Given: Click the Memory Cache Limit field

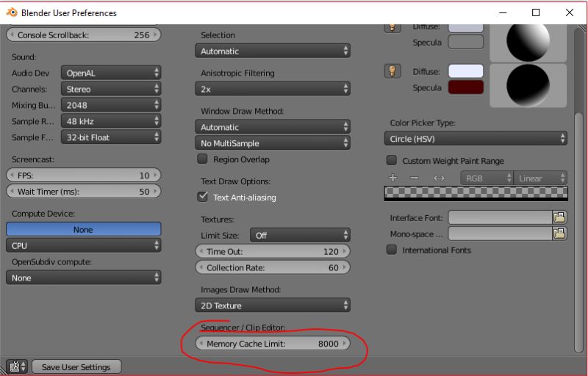Looking at the screenshot, I should point(273,344).
